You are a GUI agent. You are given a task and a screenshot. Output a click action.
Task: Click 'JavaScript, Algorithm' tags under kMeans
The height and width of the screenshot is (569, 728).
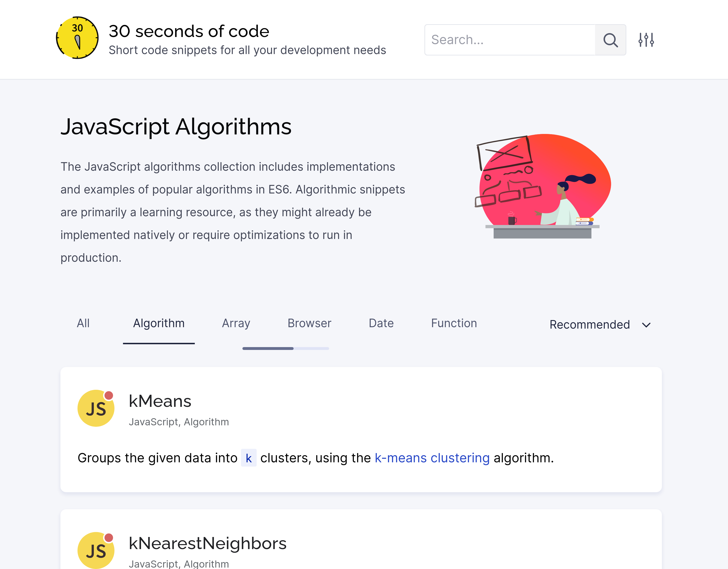click(x=179, y=422)
